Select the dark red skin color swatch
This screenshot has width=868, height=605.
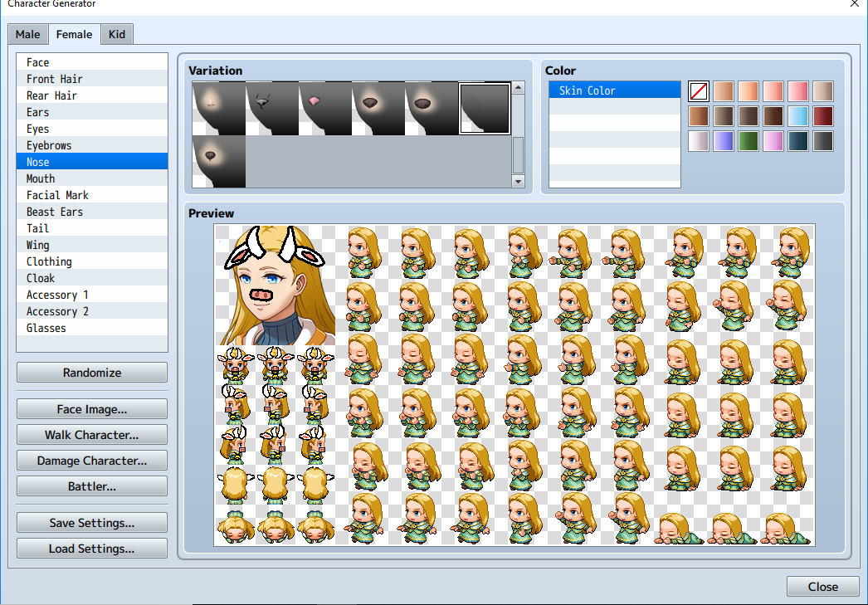click(x=822, y=116)
